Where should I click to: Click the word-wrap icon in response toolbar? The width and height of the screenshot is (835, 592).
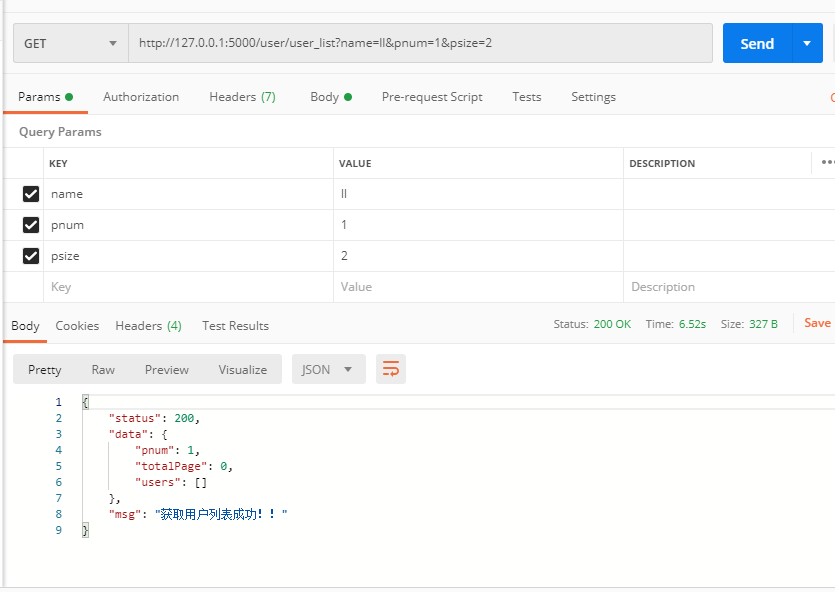point(390,369)
